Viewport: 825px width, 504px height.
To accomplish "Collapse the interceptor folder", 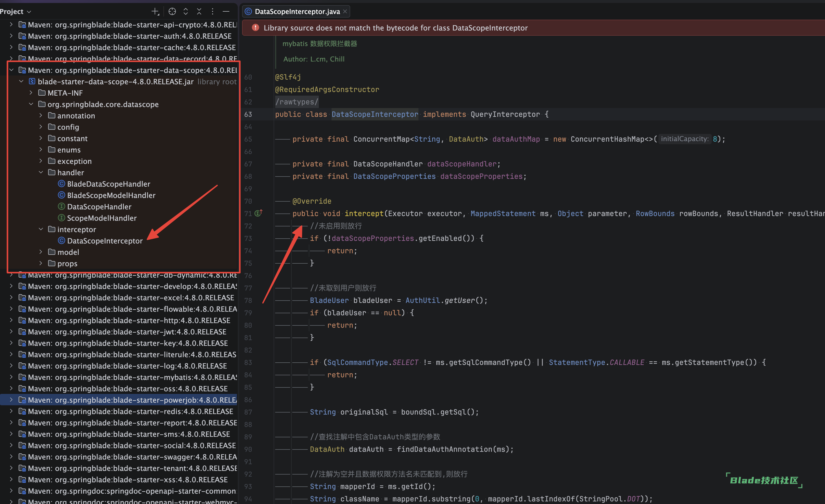I will 41,229.
